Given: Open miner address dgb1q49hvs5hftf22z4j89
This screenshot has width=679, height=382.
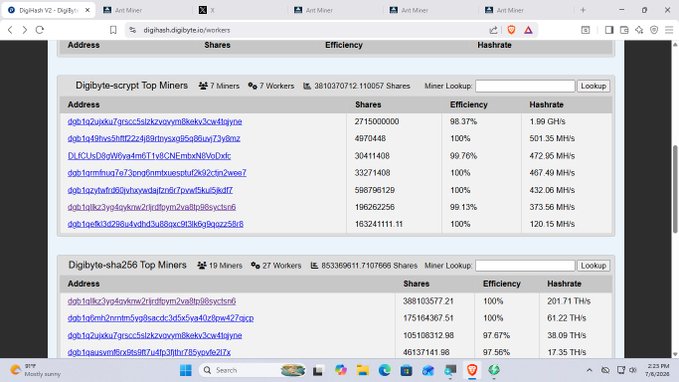Looking at the screenshot, I should click(154, 139).
